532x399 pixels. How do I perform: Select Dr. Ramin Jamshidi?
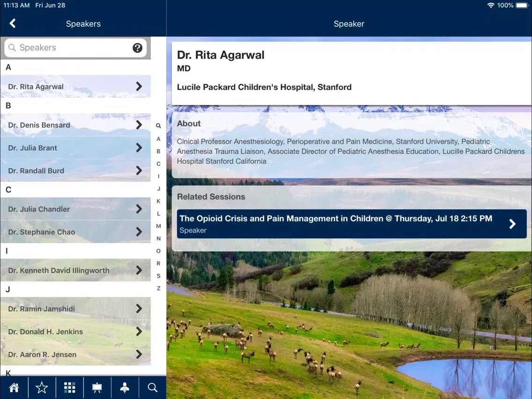(76, 309)
